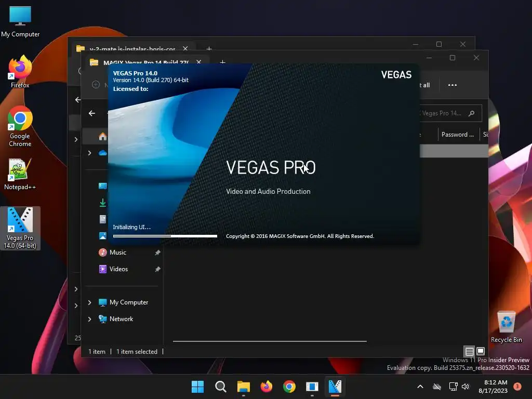Viewport: 532px width, 399px height.
Task: Select Network in navigation pane
Action: pyautogui.click(x=121, y=319)
